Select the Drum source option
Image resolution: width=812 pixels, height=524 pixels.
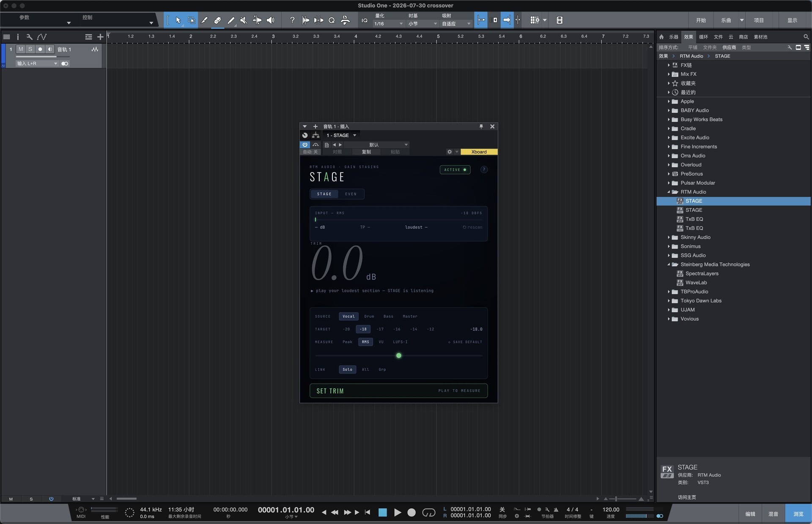point(369,316)
